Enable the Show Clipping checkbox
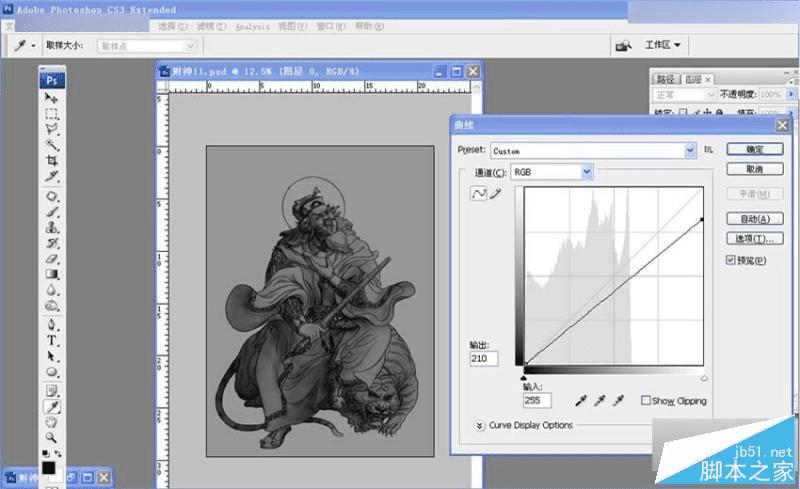Viewport: 800px width, 489px height. pos(646,401)
